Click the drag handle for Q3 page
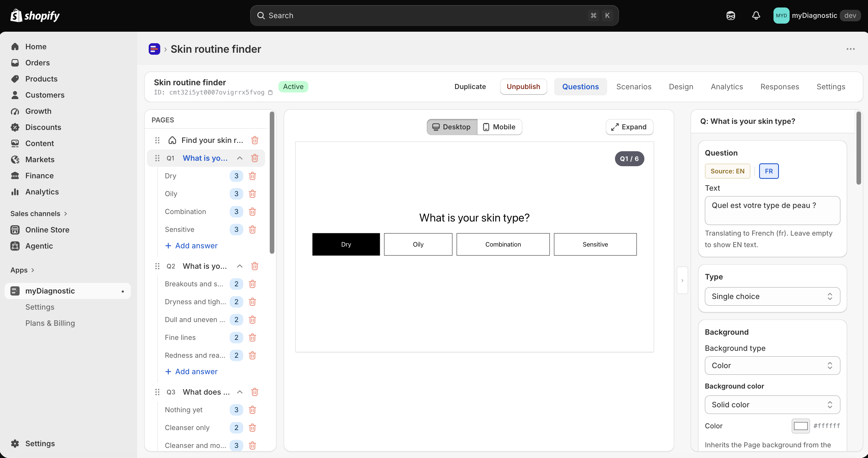 tap(157, 392)
